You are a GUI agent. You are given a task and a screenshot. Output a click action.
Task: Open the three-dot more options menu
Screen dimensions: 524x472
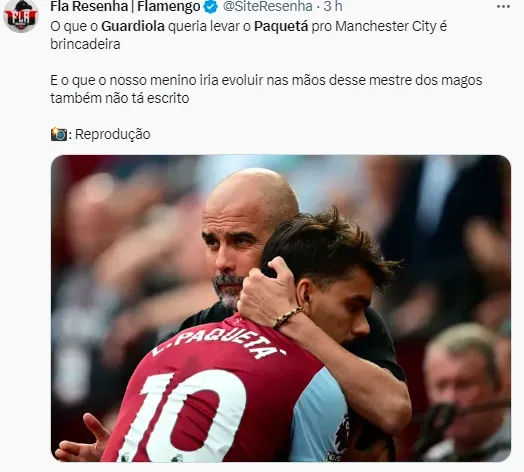504,7
